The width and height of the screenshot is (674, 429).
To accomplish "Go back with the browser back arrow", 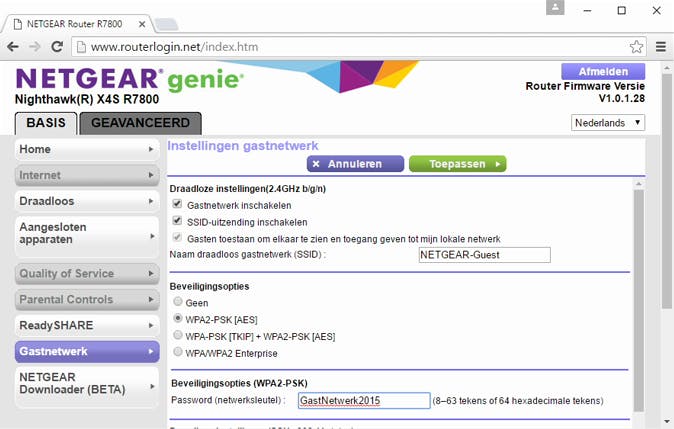I will coord(13,46).
